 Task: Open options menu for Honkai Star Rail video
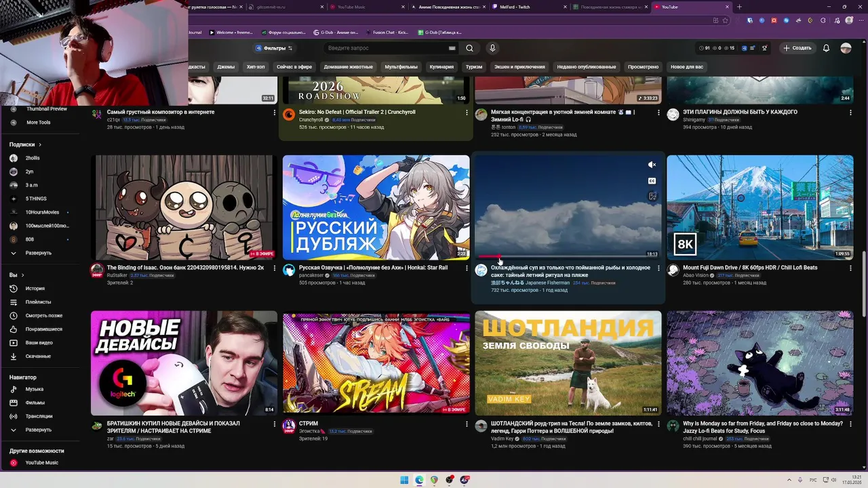466,268
